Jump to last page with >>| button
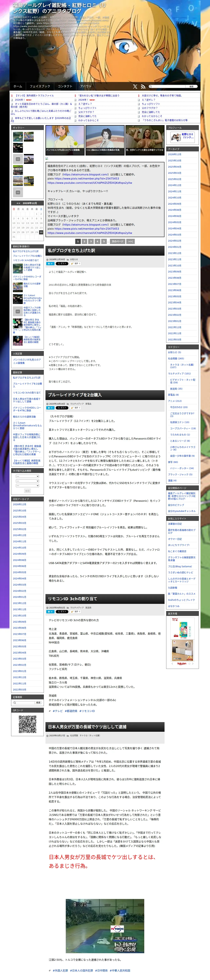 (130, 241)
